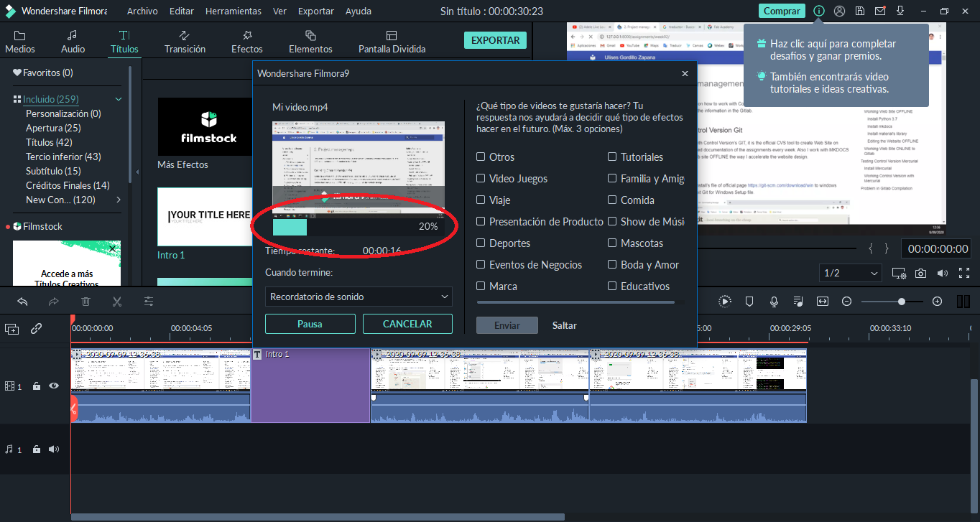Select Tercio inferior (43) category

63,157
